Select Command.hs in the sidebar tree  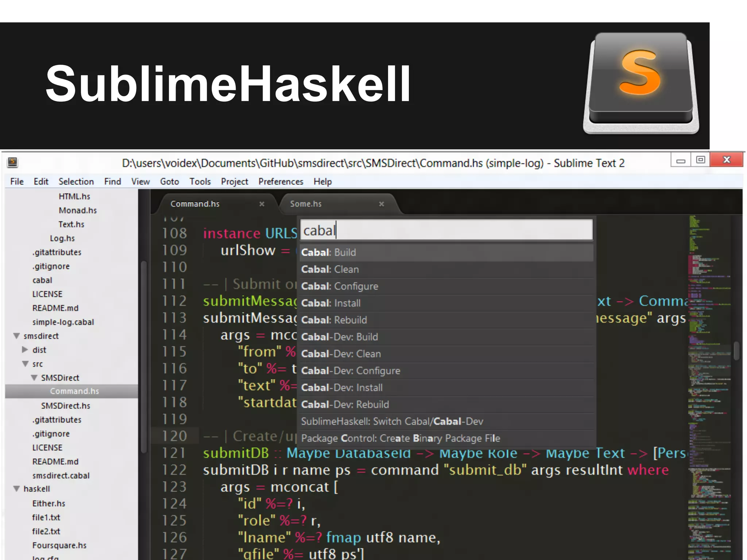[x=72, y=391]
